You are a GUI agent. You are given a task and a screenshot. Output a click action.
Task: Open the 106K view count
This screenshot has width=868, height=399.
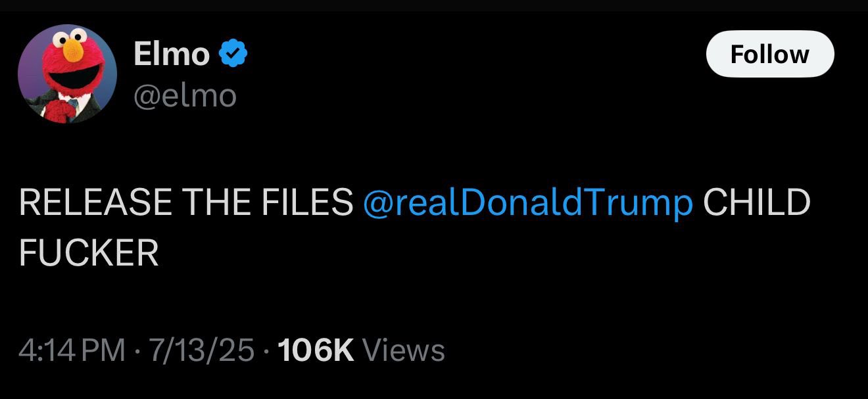tap(361, 350)
